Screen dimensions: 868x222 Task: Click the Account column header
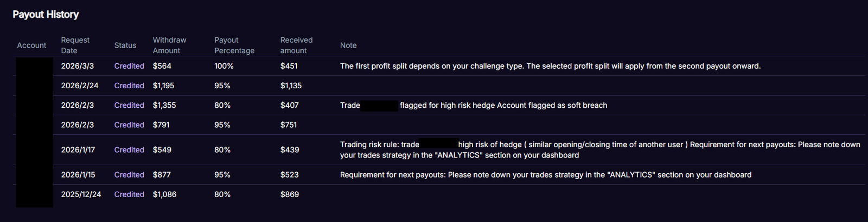(31, 45)
